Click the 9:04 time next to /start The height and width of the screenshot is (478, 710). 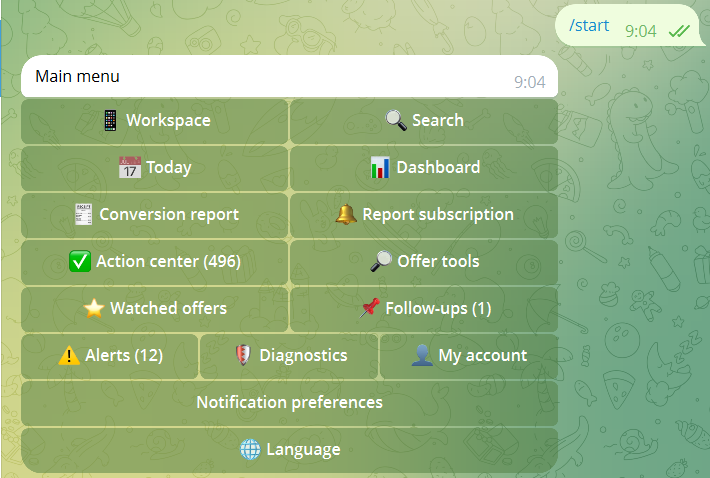[641, 31]
